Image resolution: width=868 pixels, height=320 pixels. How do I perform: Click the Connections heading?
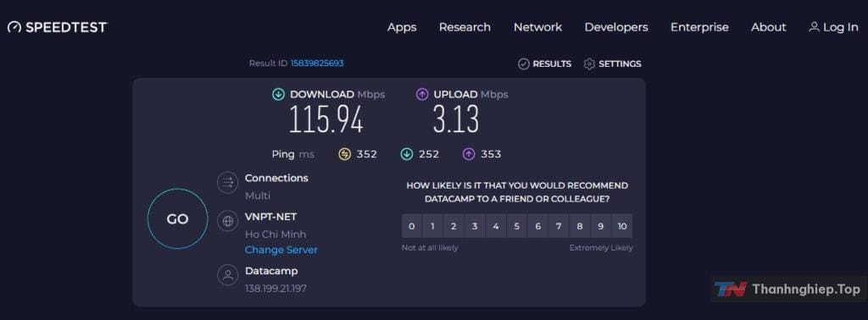coord(277,178)
